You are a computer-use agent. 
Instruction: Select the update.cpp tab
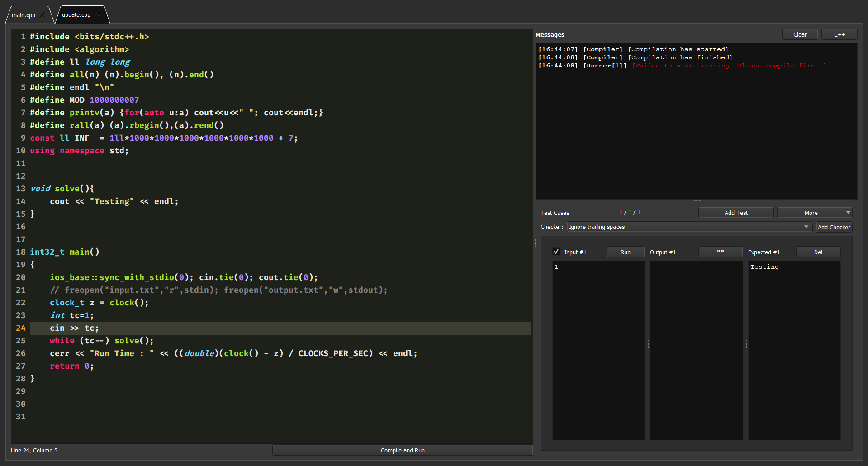pos(77,14)
